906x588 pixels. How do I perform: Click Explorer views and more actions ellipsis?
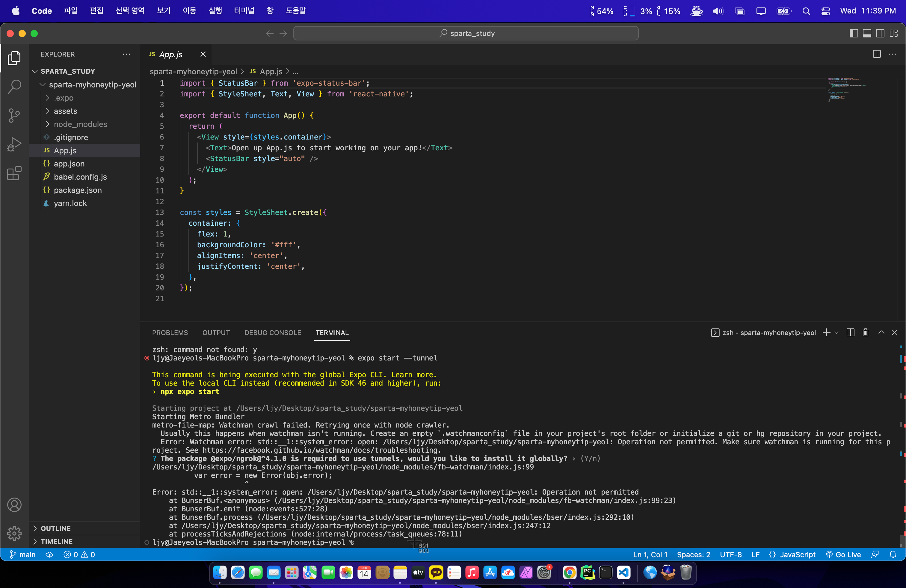tap(126, 54)
